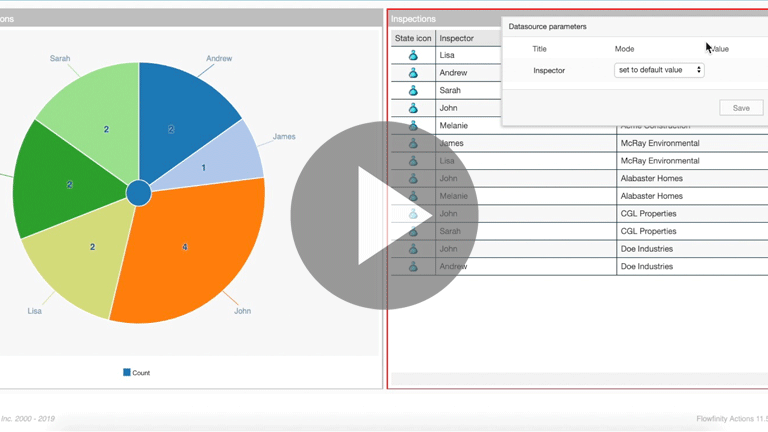Click state icon for Lisa, McRay Environmental

click(x=413, y=161)
